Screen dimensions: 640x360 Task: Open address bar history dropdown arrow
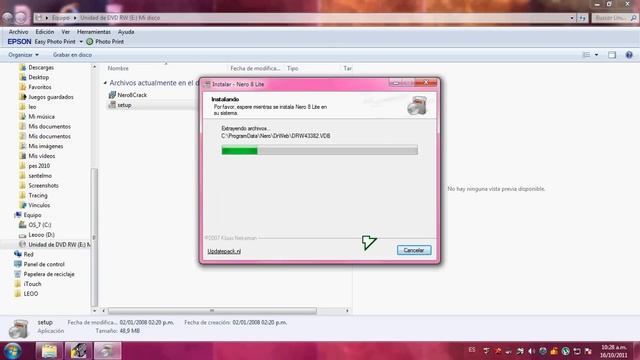pyautogui.click(x=572, y=18)
